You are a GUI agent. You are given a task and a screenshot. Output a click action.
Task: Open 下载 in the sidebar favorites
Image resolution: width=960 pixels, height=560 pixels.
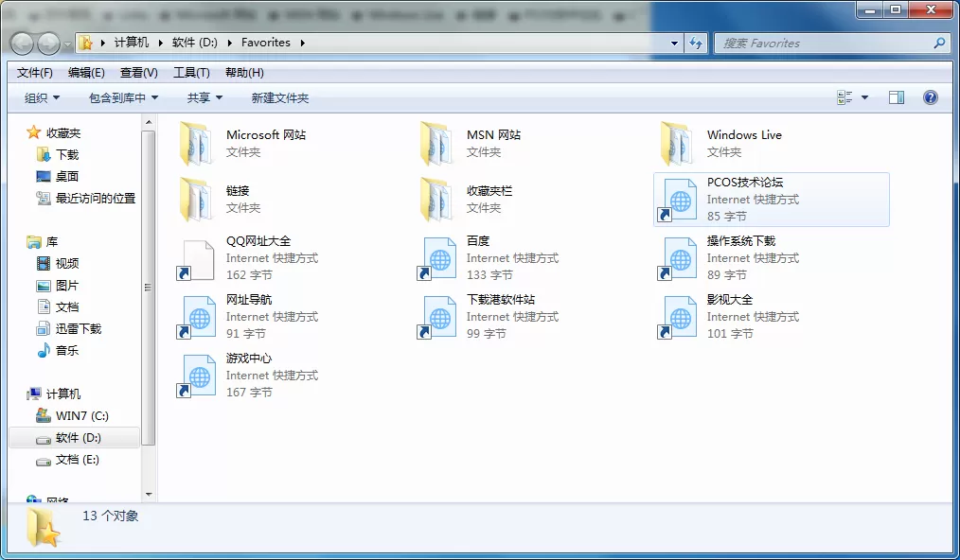click(67, 155)
